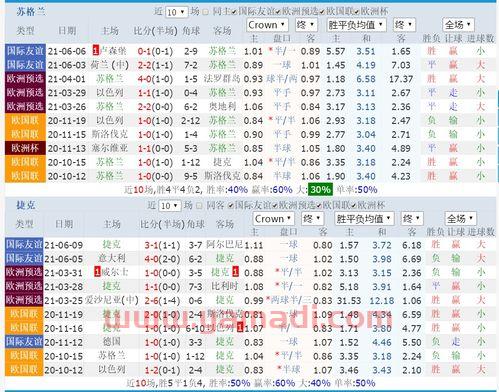The image size is (499, 392).
Task: Click the corner count 2-12
Action: (191, 121)
